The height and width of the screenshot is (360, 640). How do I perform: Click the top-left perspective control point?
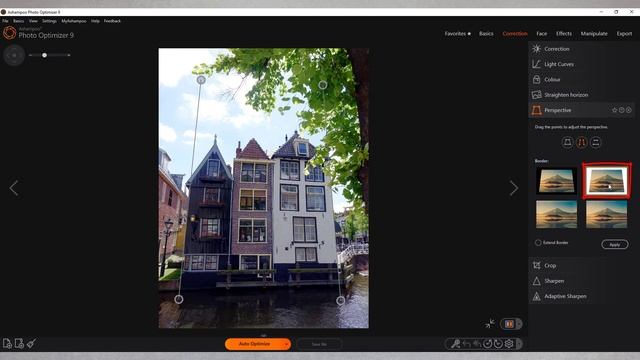[201, 80]
